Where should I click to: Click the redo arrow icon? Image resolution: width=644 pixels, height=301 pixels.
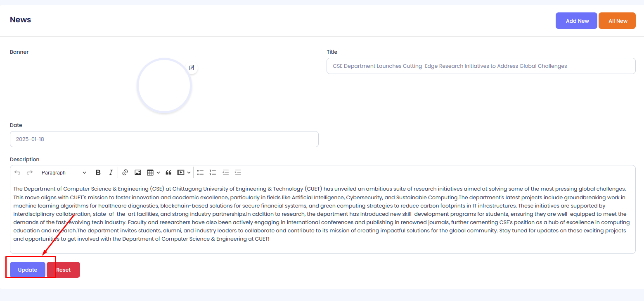tap(29, 172)
